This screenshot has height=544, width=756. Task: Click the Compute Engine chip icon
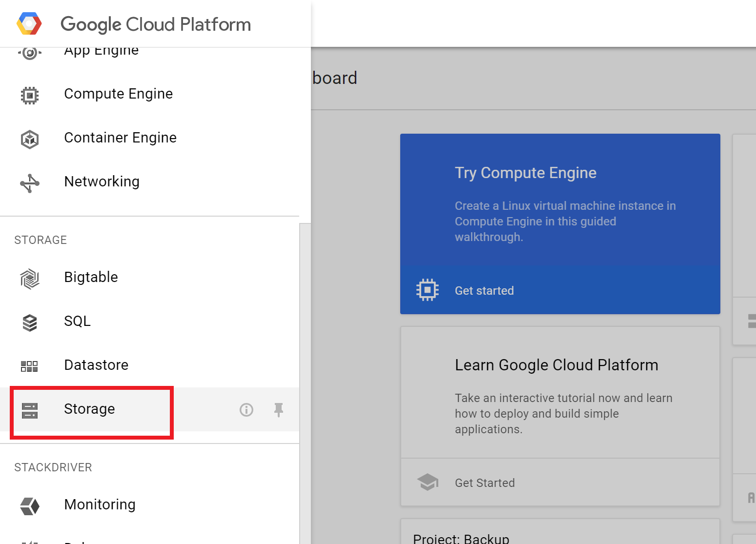click(x=30, y=95)
